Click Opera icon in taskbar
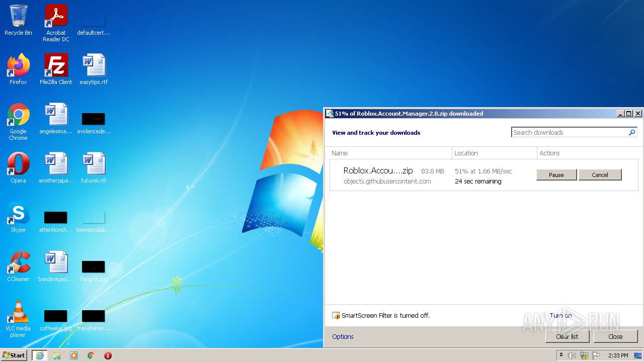 tap(108, 355)
